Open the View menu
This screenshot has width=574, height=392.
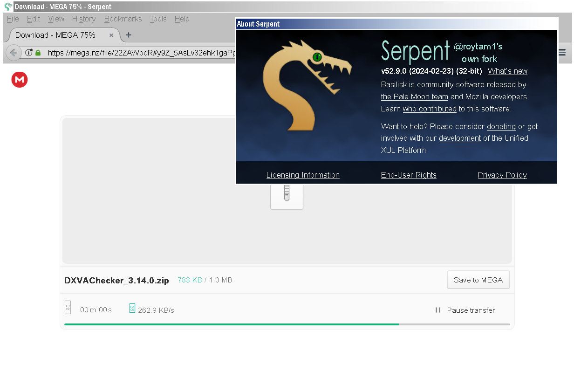click(x=56, y=19)
